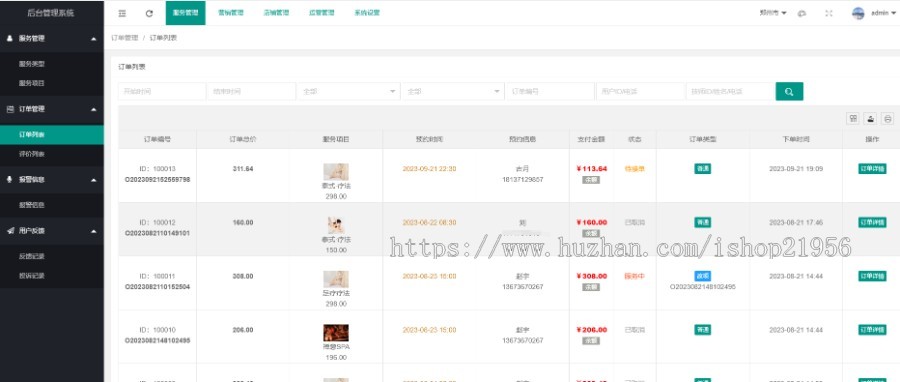Open the column filter grid icon above table
Image resolution: width=900 pixels, height=382 pixels.
point(854,118)
